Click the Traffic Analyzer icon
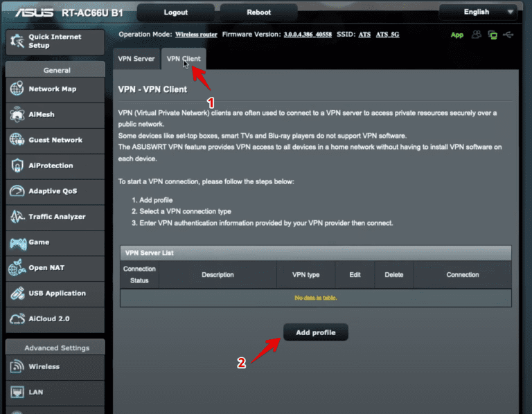This screenshot has height=414, width=532. click(17, 217)
